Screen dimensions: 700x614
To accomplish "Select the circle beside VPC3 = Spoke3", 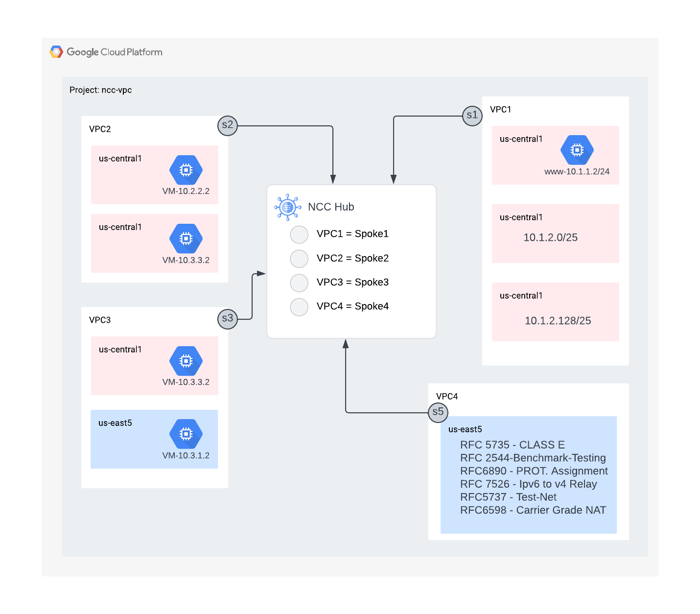I will coord(299,283).
